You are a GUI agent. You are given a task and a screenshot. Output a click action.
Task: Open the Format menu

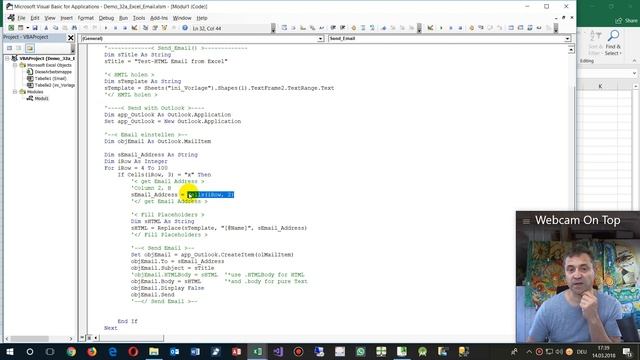(86, 18)
